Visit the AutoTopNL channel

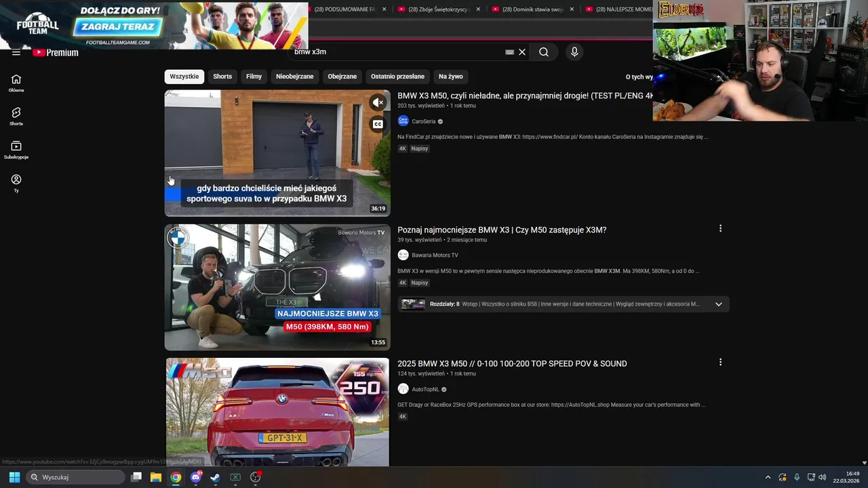(425, 390)
